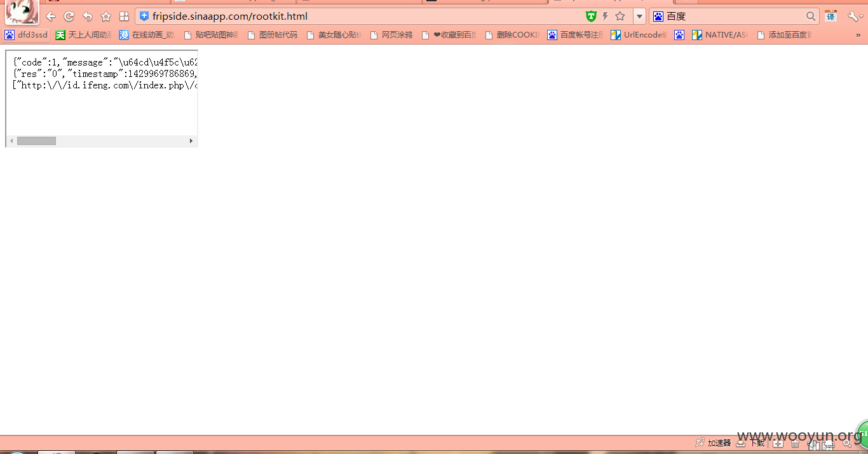
Task: Open the translate tool icon
Action: (831, 16)
